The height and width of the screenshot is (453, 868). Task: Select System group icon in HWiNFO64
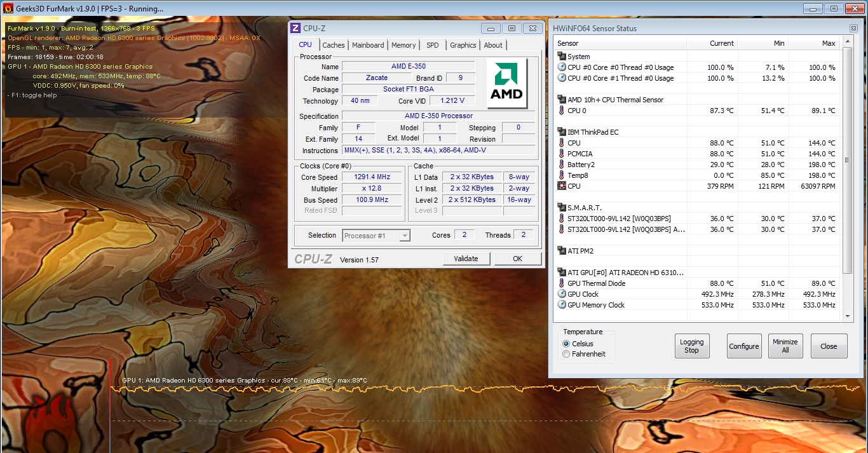(562, 57)
